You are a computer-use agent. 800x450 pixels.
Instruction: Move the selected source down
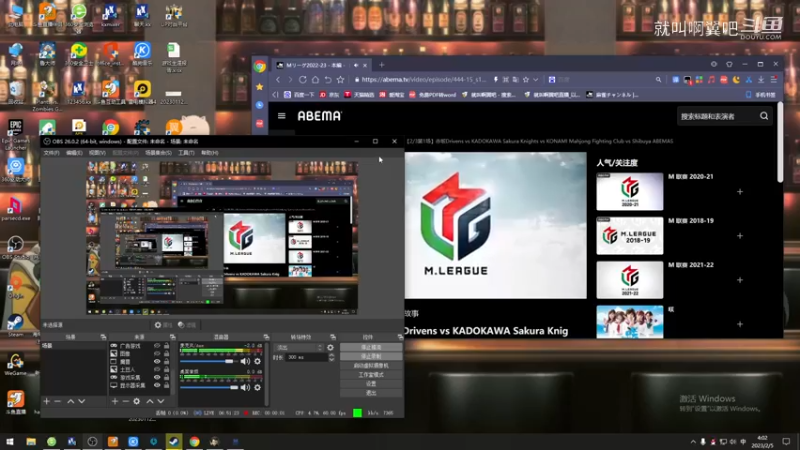coord(161,402)
